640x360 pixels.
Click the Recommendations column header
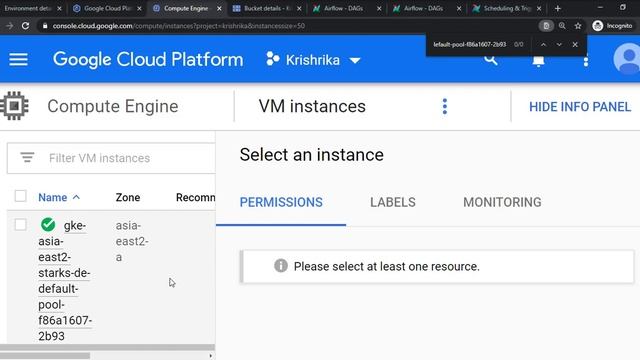[196, 198]
